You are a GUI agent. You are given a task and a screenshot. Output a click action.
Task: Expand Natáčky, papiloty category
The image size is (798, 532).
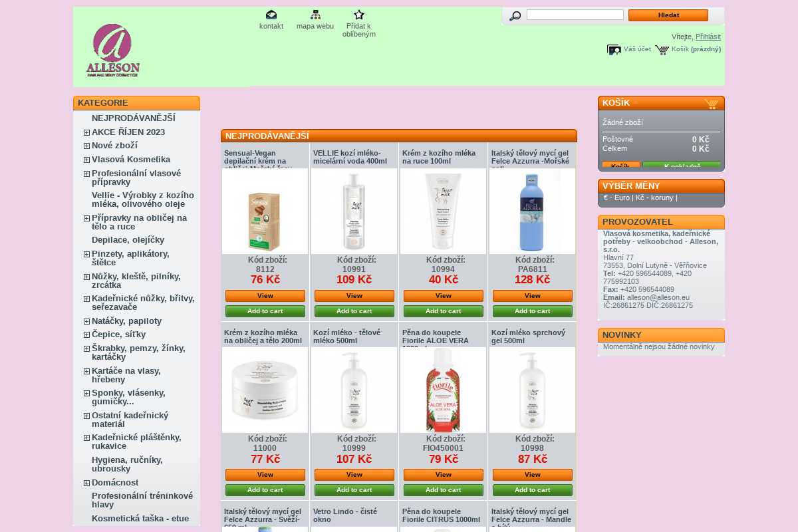[86, 321]
